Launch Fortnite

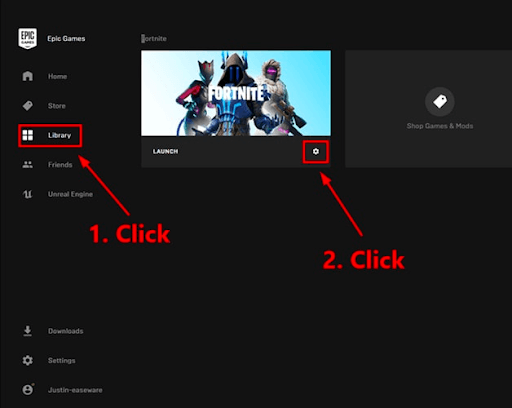pyautogui.click(x=165, y=151)
